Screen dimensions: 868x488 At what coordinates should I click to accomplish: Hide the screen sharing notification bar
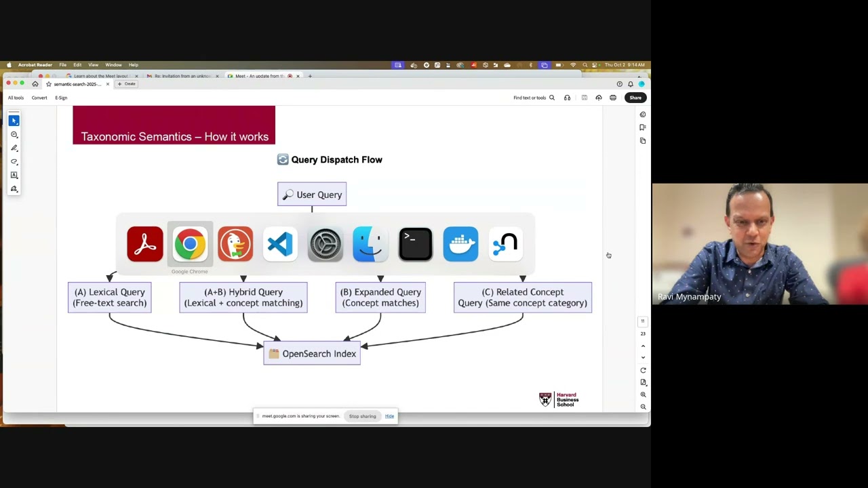click(x=389, y=416)
